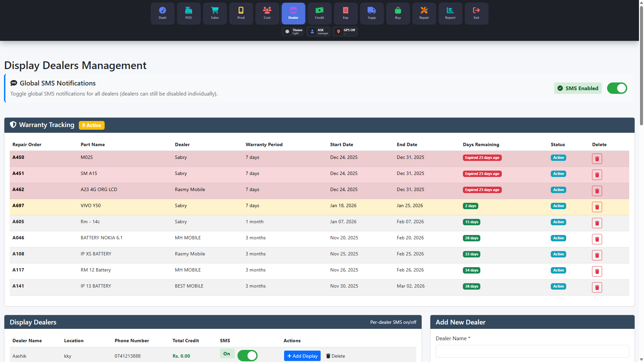Go to Sales cart icon
The width and height of the screenshot is (644, 362).
point(215,13)
